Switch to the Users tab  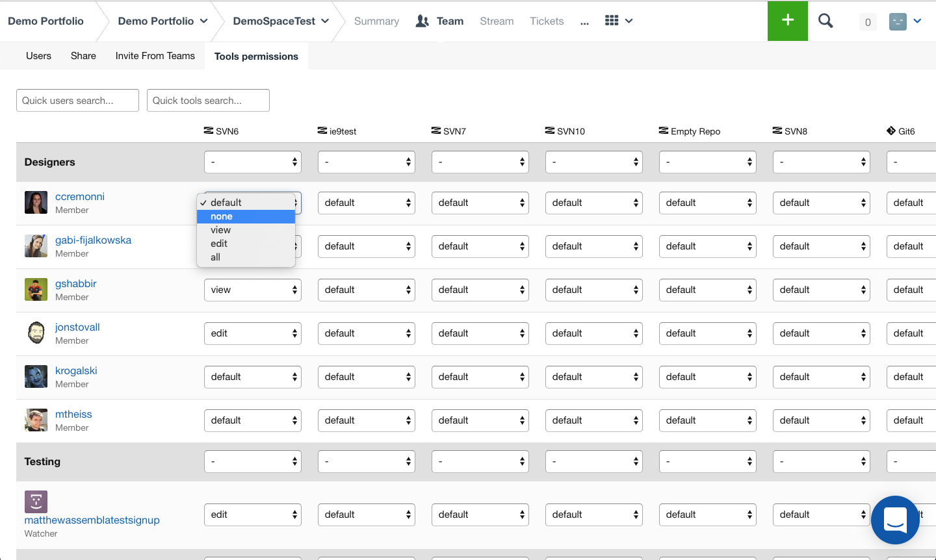coord(38,56)
